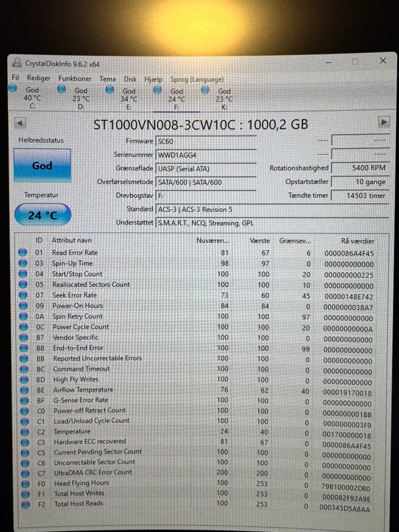
Task: Click status orb beside Read Error Rate
Action: tap(23, 252)
